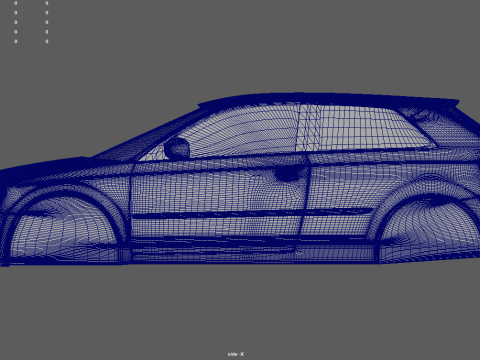Select the front door handle on the car
The image size is (480, 360).
287,174
